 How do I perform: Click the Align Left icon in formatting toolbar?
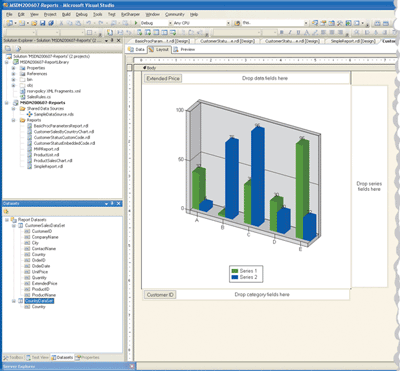[323, 32]
